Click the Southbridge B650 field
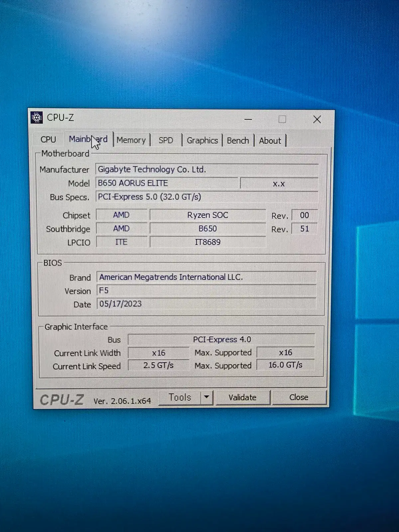 [208, 229]
